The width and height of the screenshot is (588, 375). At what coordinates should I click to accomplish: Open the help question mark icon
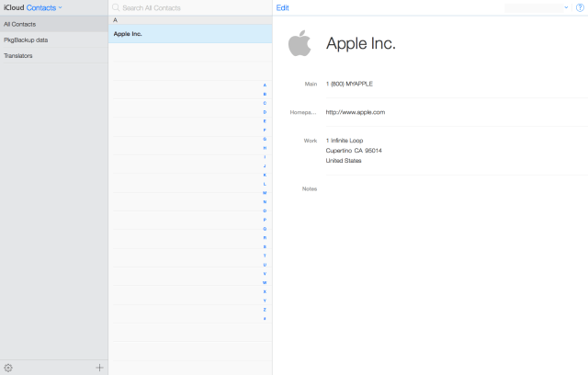579,7
